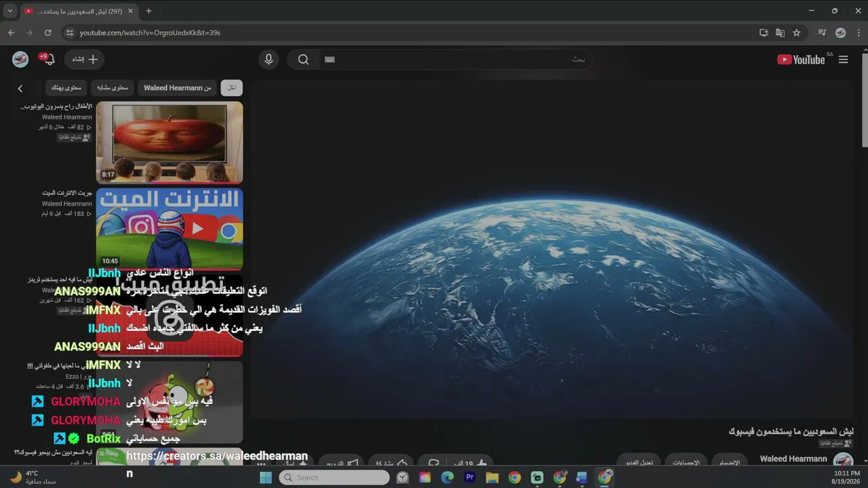This screenshot has width=868, height=488.
Task: Click the YouTube search magnifier button
Action: pos(303,60)
